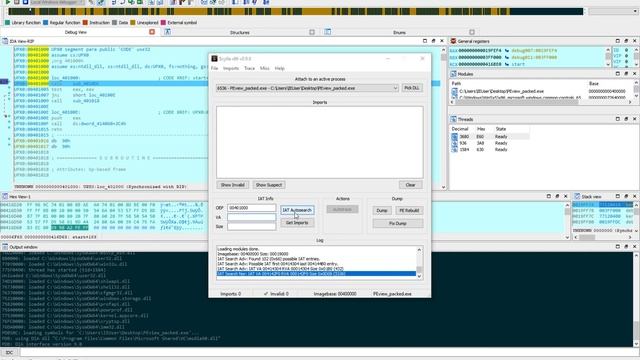This screenshot has width=640, height=360.
Task: Click the PE Rebuild button
Action: coord(409,211)
